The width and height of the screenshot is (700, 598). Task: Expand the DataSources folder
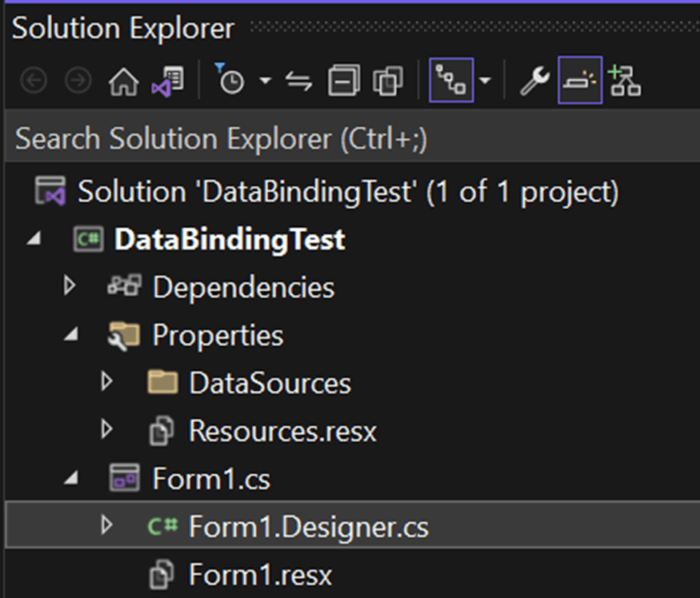click(106, 382)
